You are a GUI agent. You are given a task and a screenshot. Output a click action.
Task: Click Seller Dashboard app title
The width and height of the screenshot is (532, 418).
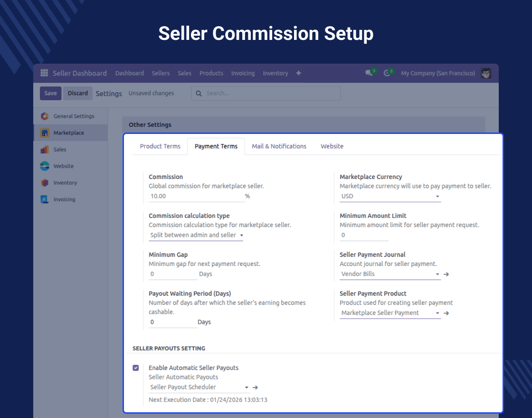80,73
